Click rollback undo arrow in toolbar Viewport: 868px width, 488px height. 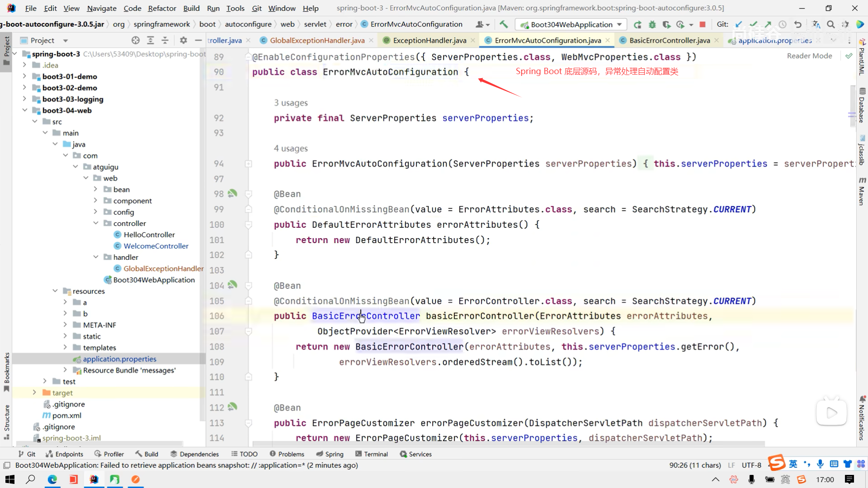pyautogui.click(x=798, y=24)
